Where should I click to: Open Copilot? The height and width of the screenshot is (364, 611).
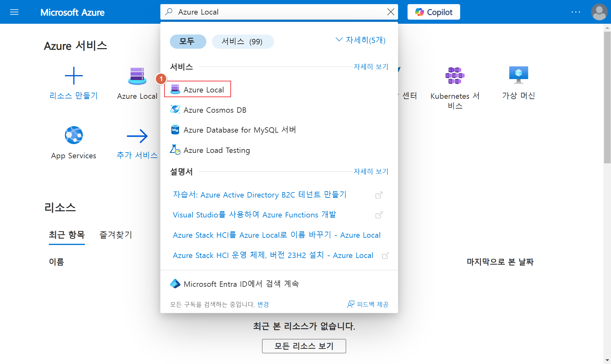434,12
